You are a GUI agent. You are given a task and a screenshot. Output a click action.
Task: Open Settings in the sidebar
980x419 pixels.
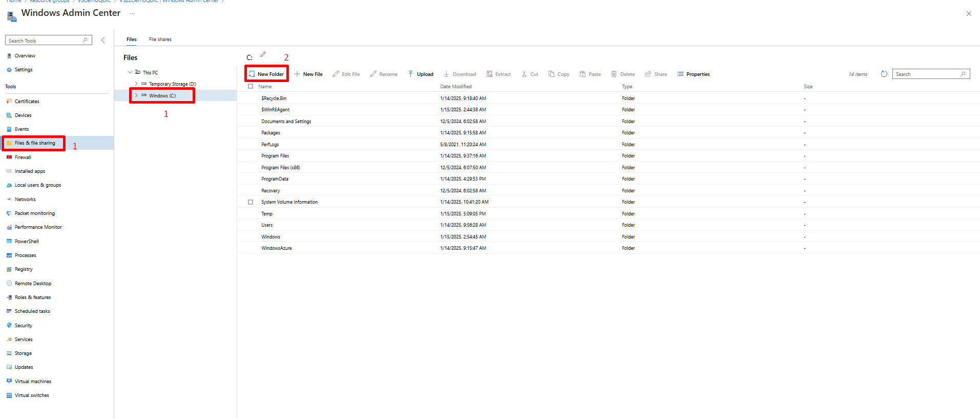click(x=24, y=70)
